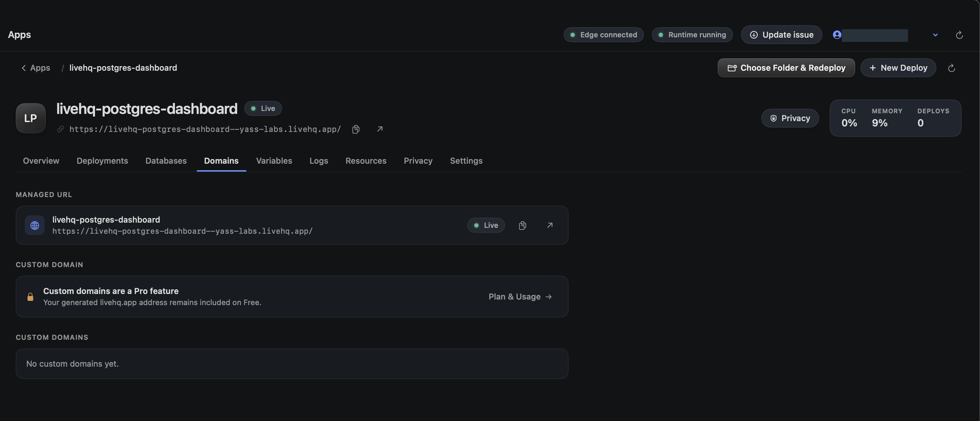Start a New Deploy

pyautogui.click(x=898, y=68)
